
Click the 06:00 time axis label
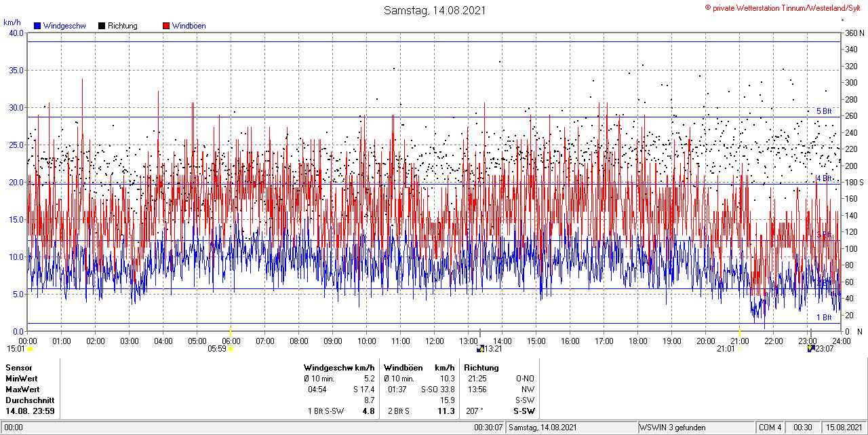[231, 341]
